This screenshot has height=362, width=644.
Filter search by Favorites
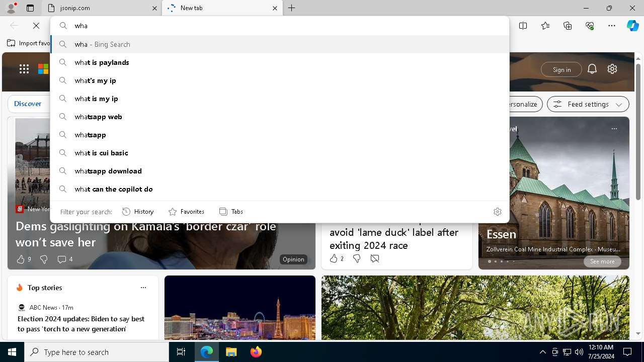coord(186,212)
